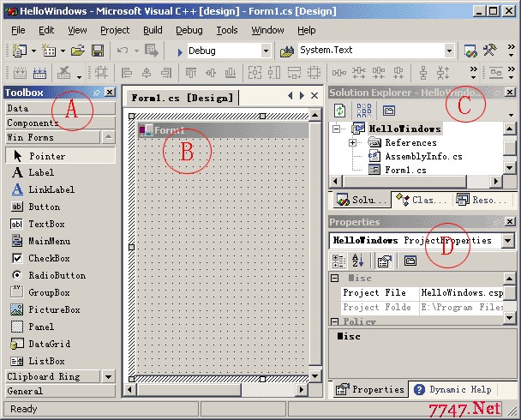521x420 pixels.
Task: Click the Show All Files icon in Solution Explorer
Action: [364, 111]
